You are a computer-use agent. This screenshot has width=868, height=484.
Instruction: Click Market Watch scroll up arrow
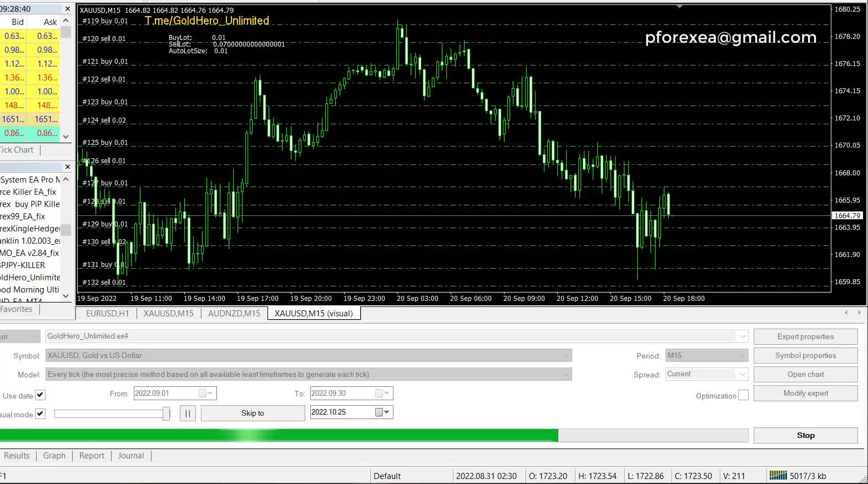(66, 21)
